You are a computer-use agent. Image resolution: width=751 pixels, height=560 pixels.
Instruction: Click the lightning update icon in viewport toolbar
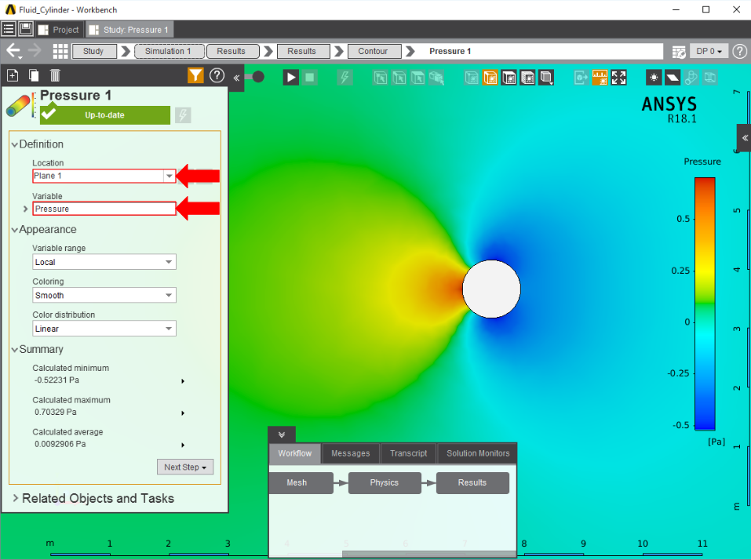tap(345, 77)
